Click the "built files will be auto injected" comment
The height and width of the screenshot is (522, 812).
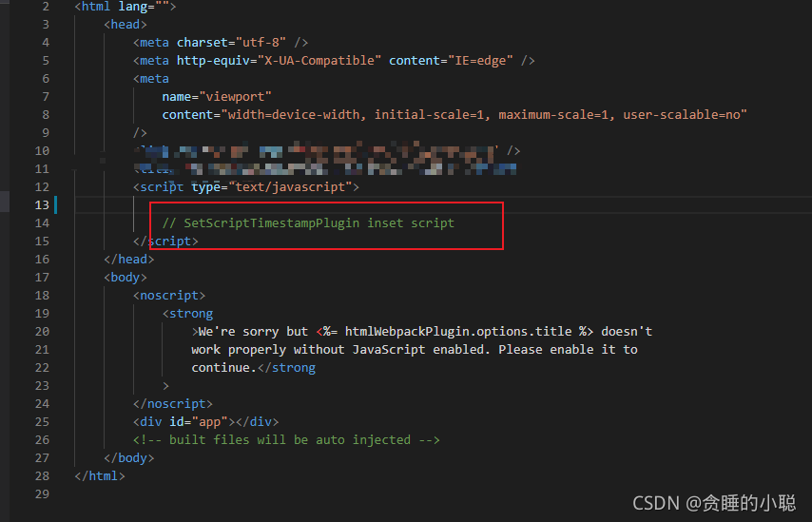tap(286, 440)
